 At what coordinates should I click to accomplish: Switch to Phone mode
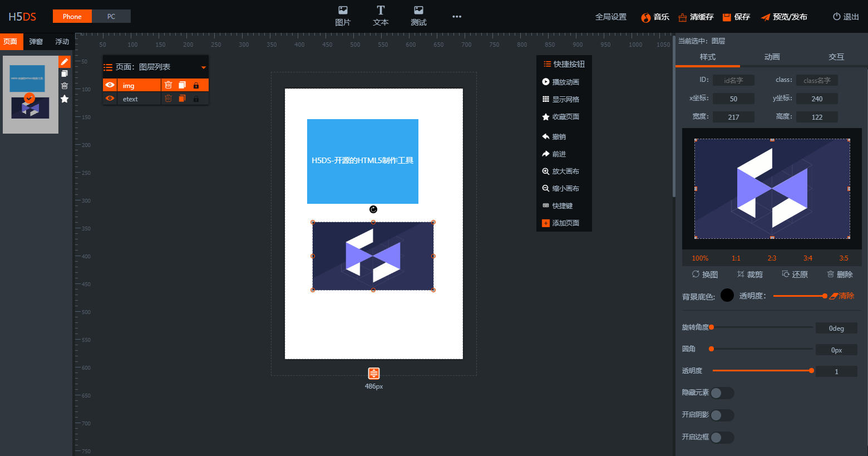click(x=72, y=16)
